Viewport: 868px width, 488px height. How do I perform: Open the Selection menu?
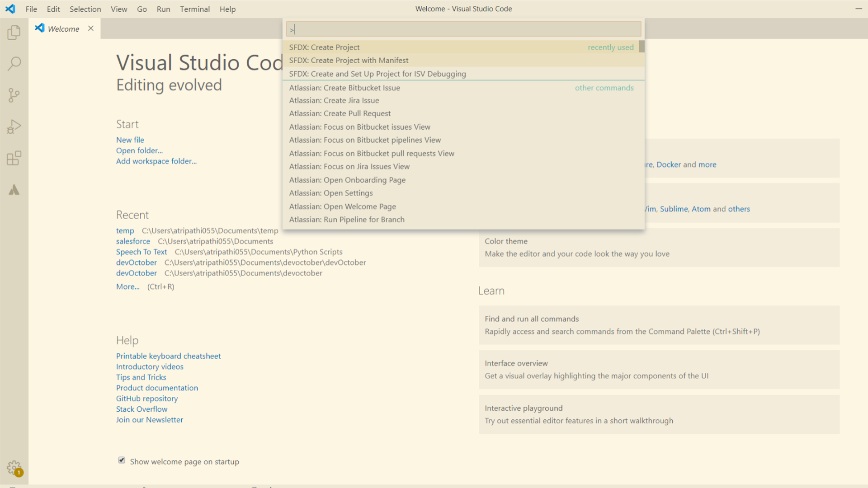point(85,9)
